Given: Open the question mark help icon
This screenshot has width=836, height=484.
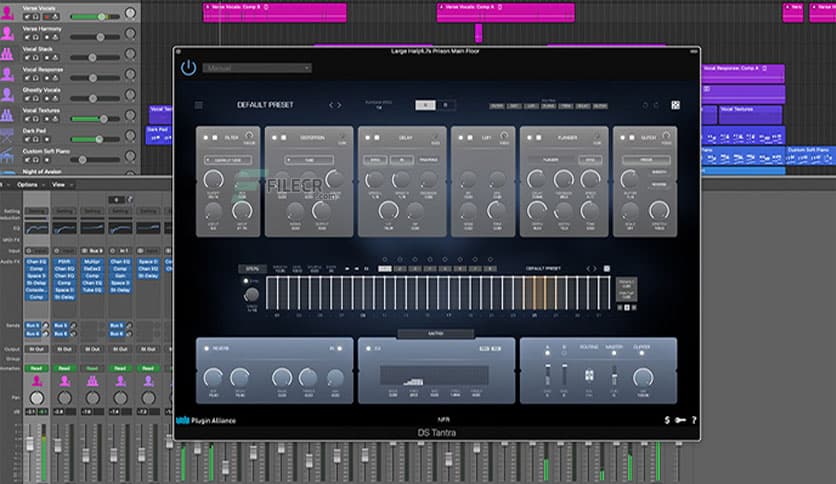Looking at the screenshot, I should (694, 420).
